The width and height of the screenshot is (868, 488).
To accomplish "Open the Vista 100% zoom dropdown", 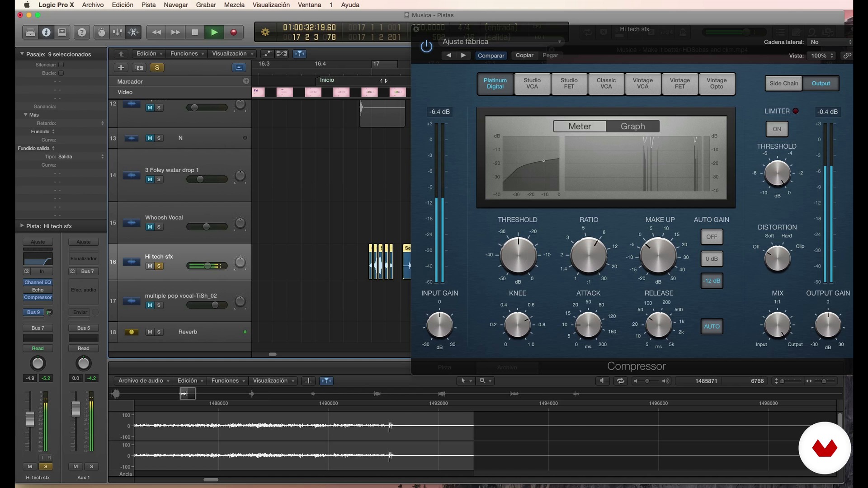I will (822, 56).
